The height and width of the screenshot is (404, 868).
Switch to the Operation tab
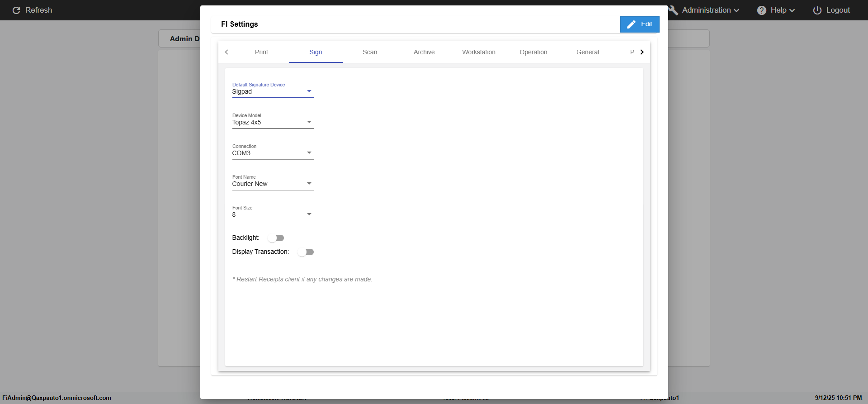[x=533, y=52]
